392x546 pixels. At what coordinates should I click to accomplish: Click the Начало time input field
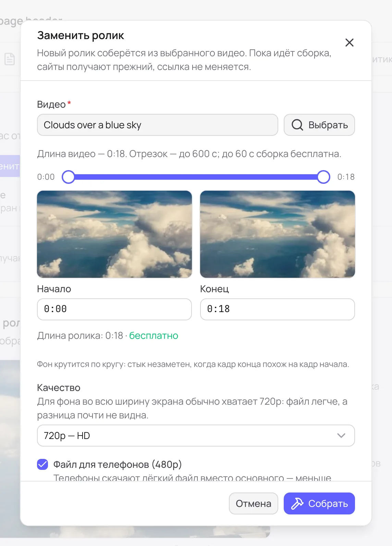pos(114,309)
